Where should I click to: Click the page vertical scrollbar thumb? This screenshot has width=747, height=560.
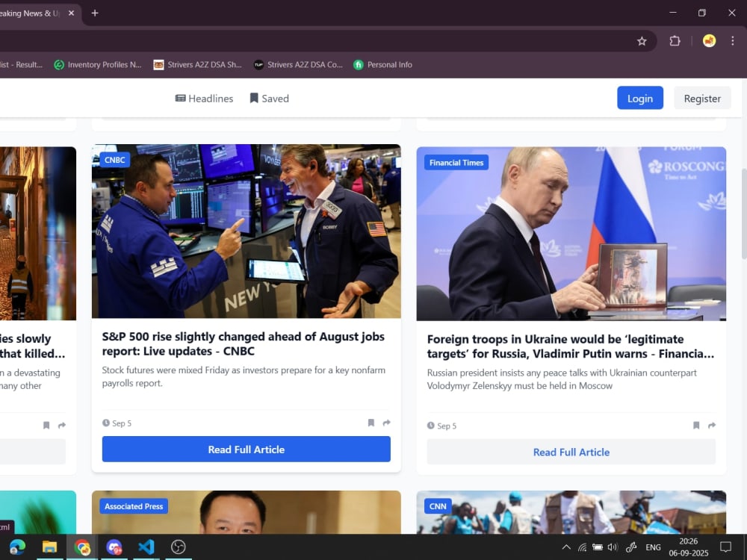click(744, 214)
